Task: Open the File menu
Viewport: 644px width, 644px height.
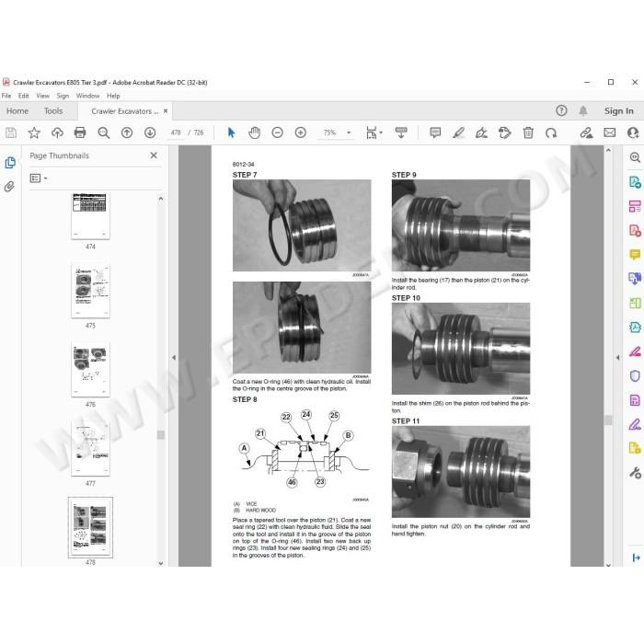Action: coord(6,96)
